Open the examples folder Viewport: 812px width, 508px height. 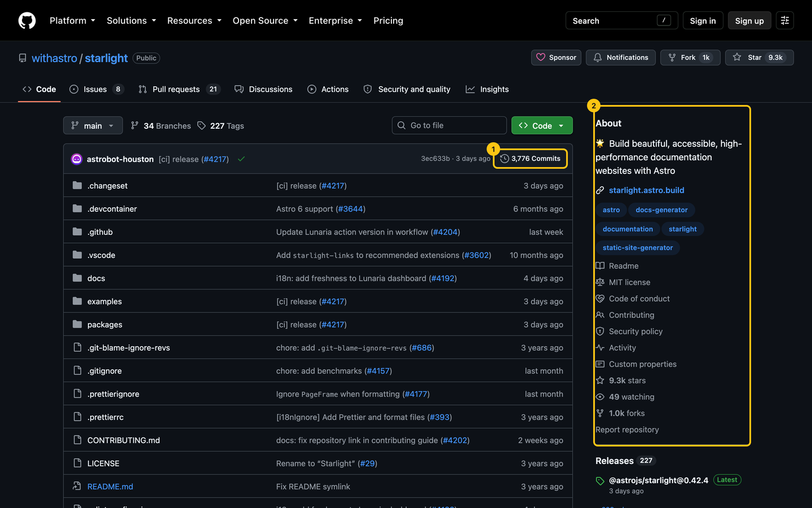104,301
